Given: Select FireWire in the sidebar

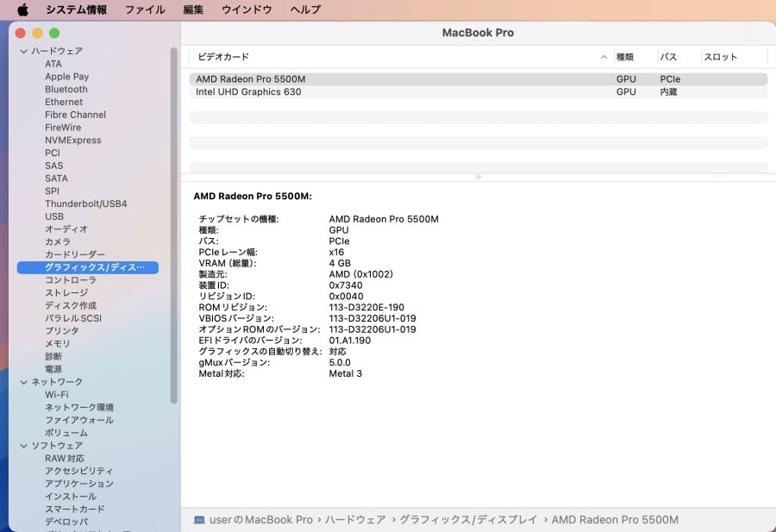Looking at the screenshot, I should click(63, 128).
